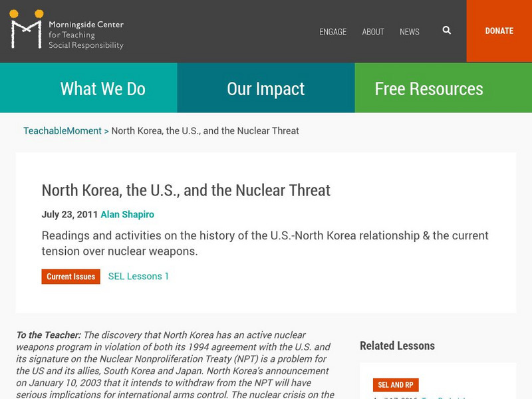Click the DONATE button
Image resolution: width=532 pixels, height=399 pixels.
pyautogui.click(x=499, y=31)
